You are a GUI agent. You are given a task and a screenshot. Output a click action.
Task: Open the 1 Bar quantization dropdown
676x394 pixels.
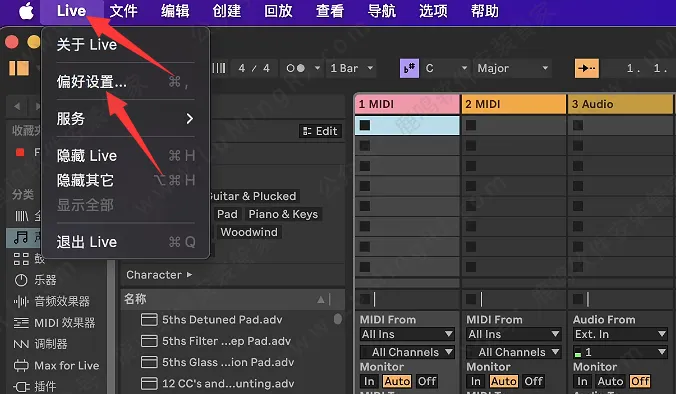[x=352, y=68]
